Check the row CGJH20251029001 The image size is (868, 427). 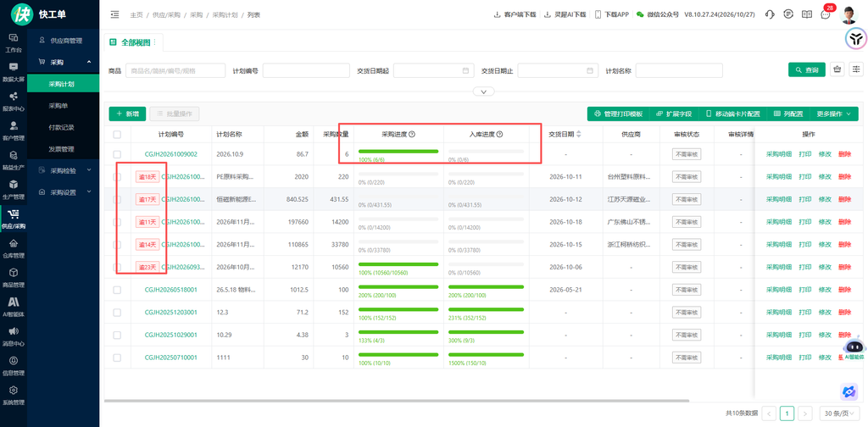pyautogui.click(x=117, y=335)
